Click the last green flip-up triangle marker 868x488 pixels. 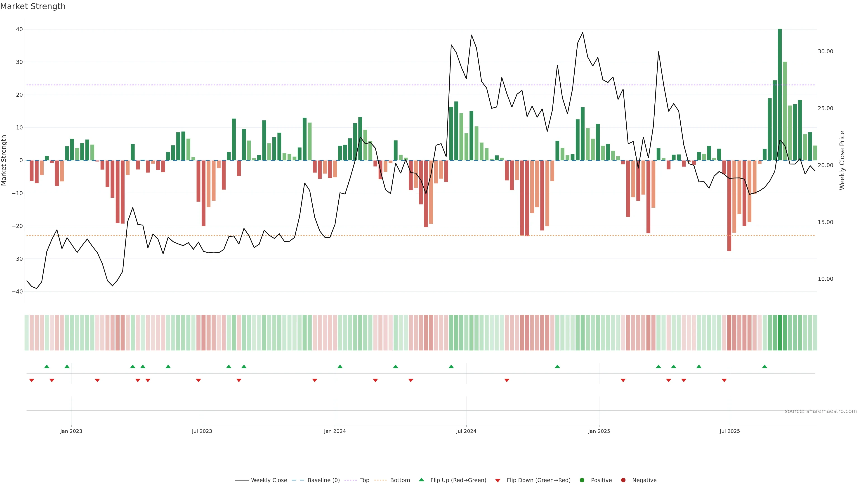(x=764, y=366)
